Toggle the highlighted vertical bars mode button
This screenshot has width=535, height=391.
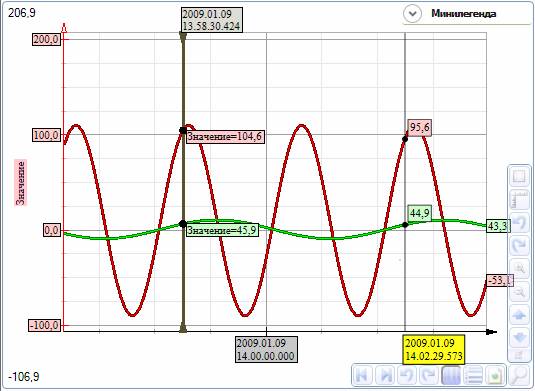coord(451,376)
